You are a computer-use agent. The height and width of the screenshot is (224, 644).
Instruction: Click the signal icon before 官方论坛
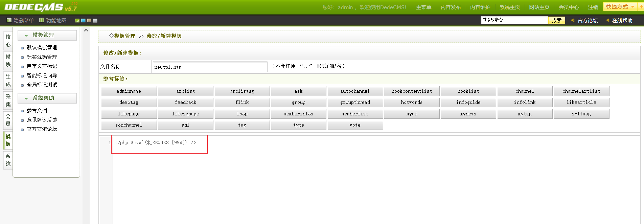[x=573, y=20]
